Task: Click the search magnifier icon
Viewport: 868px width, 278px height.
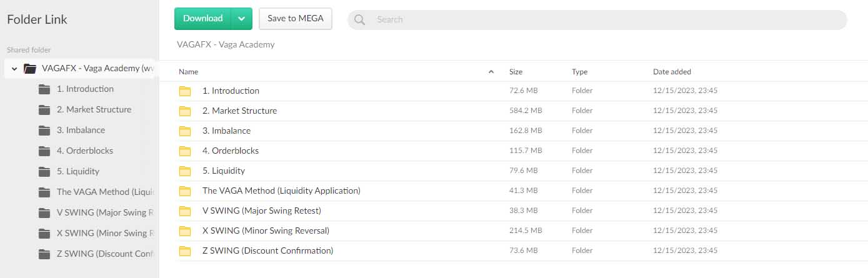Action: pyautogui.click(x=359, y=19)
